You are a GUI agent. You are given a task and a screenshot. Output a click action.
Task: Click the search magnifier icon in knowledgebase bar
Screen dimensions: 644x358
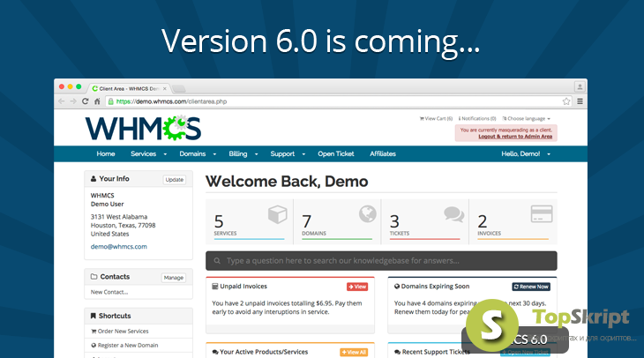(x=217, y=261)
